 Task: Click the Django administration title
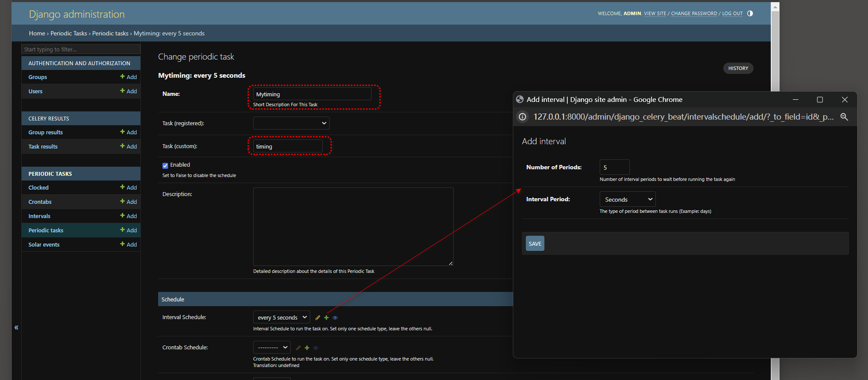[77, 14]
